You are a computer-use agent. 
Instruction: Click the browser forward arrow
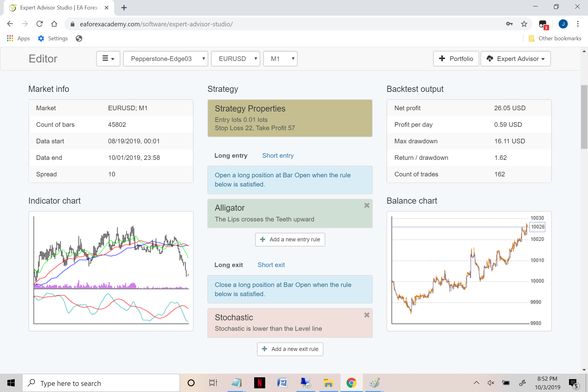[25, 24]
